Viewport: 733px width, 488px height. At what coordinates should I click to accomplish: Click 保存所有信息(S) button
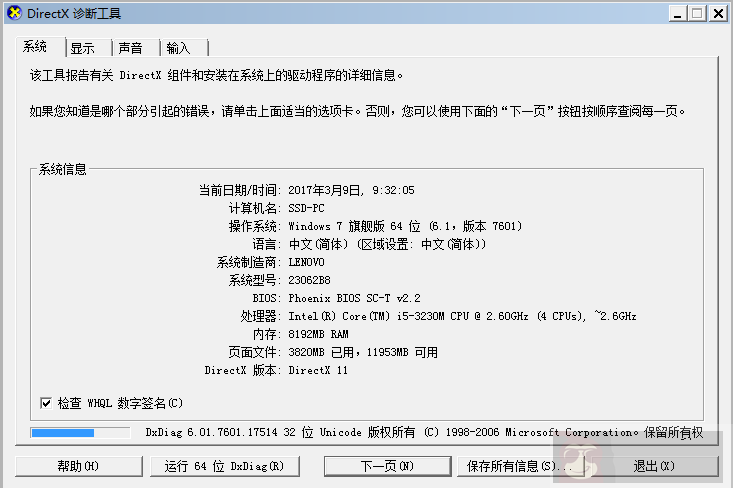point(520,466)
